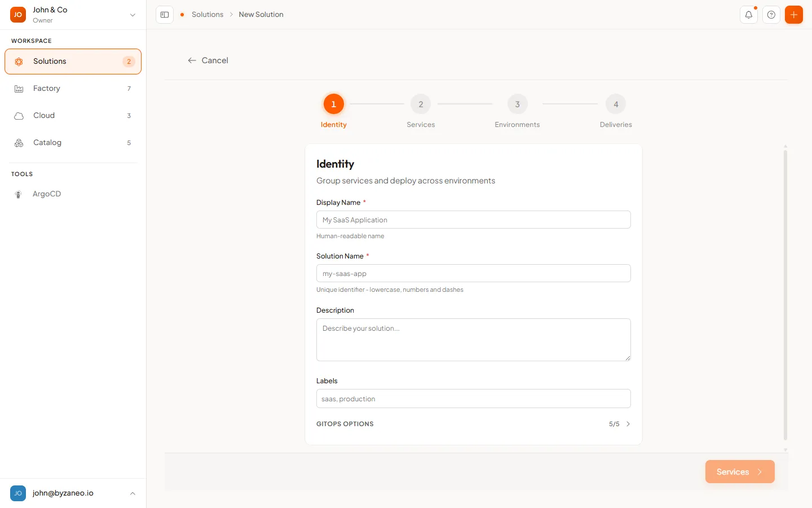Open the ArgoCD tool
Screen dimensions: 812x508
point(73,194)
